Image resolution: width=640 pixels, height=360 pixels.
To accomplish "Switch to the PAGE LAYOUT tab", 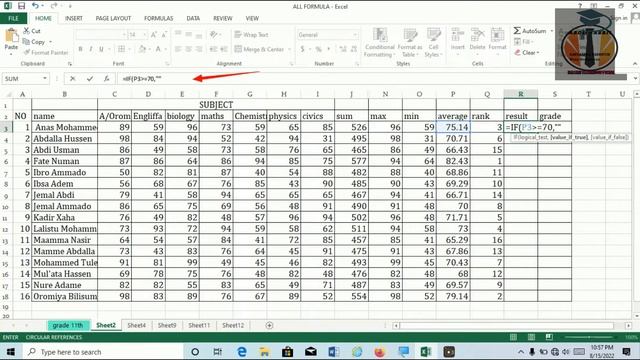I will pos(113,18).
